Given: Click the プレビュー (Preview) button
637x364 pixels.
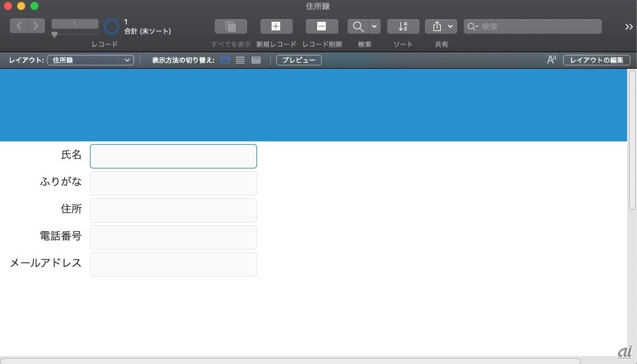Looking at the screenshot, I should click(299, 60).
